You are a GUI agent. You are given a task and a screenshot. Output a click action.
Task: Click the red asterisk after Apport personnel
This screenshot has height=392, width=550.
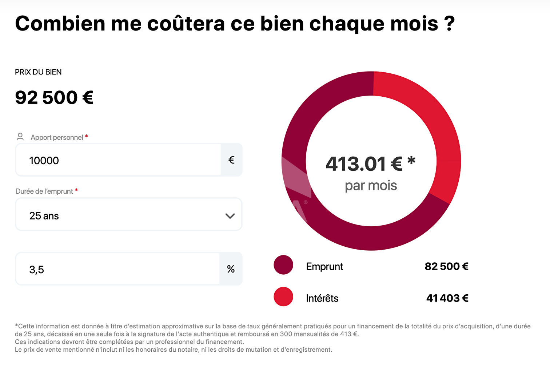[87, 137]
